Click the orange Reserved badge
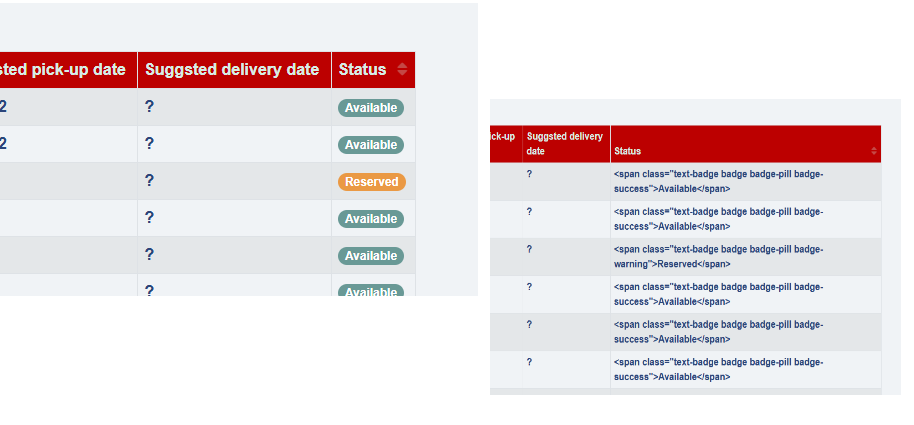Screen dimensions: 914x425 coord(371,182)
